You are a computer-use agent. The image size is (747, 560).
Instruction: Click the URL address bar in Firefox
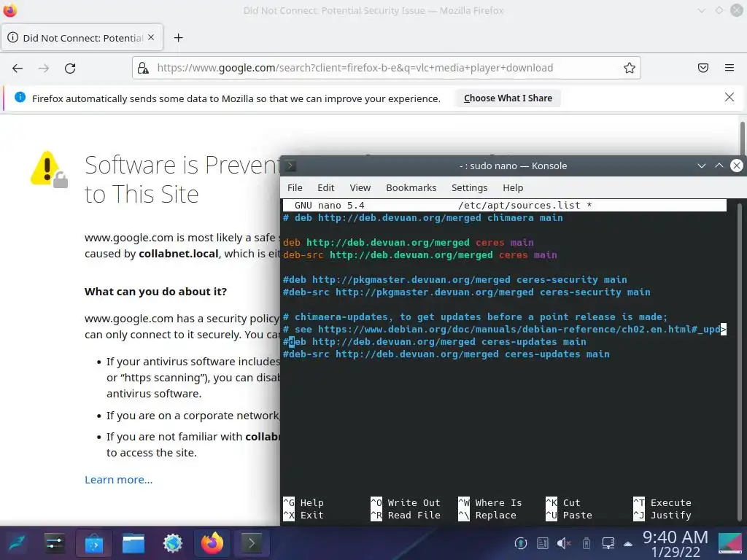[387, 68]
